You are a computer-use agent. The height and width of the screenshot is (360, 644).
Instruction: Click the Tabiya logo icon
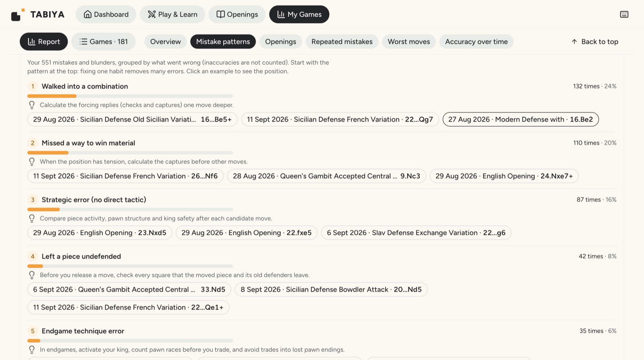(x=18, y=14)
